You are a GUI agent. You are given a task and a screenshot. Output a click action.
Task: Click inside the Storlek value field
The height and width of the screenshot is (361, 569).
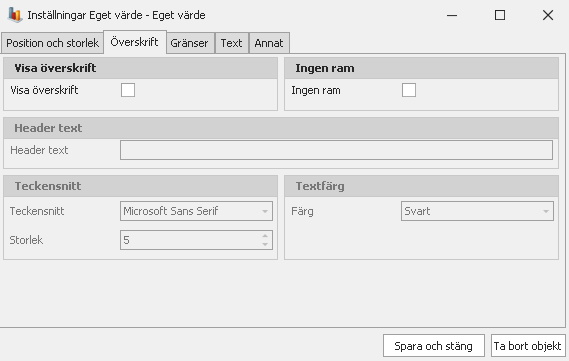[191, 240]
